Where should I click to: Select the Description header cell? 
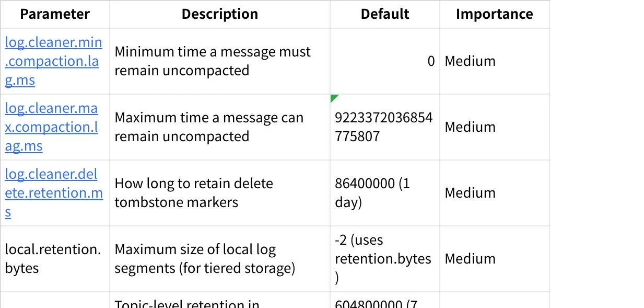(219, 14)
